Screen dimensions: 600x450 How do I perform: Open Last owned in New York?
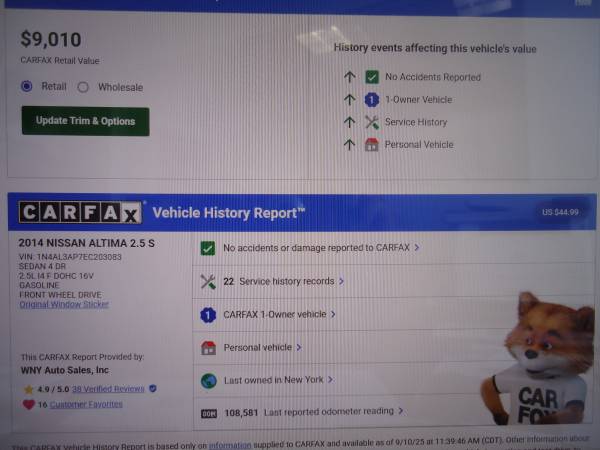[274, 380]
